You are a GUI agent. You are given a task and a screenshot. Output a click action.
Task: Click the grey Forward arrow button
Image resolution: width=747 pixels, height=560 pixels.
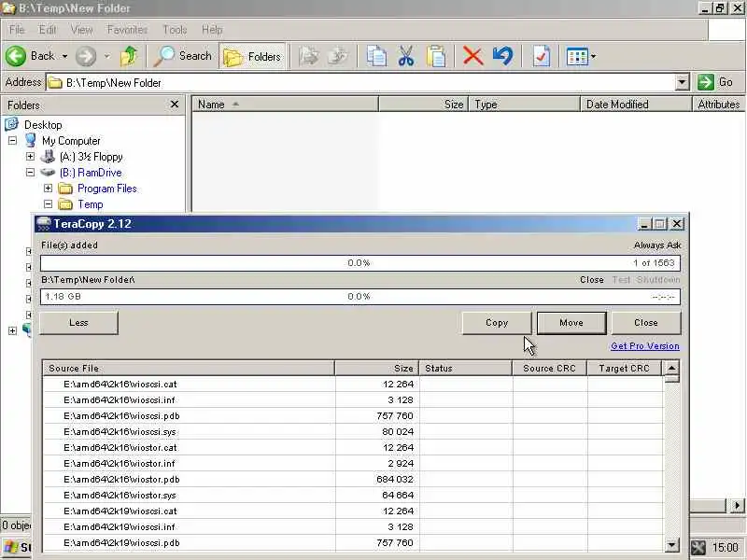point(86,56)
